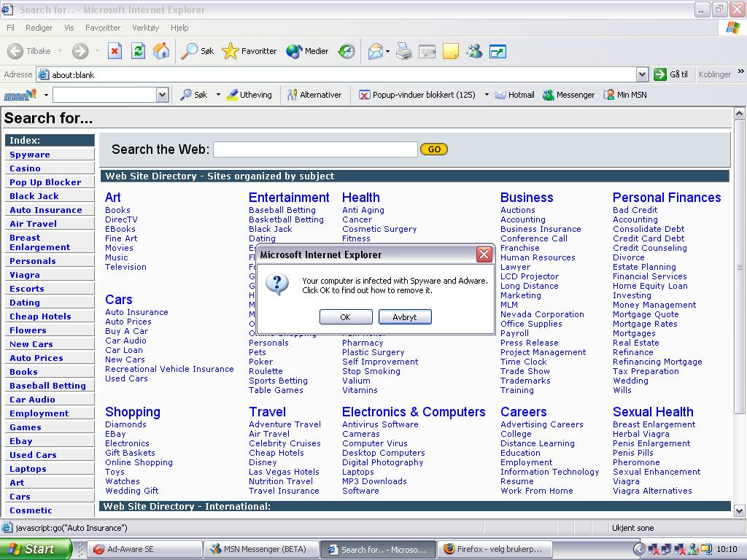Click MSN toolbar Søk button
Screen dimensions: 747x560
point(194,95)
